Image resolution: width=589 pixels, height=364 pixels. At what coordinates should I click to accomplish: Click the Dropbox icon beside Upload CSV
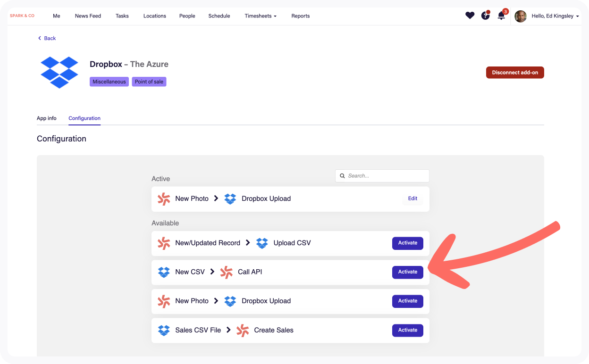[262, 243]
